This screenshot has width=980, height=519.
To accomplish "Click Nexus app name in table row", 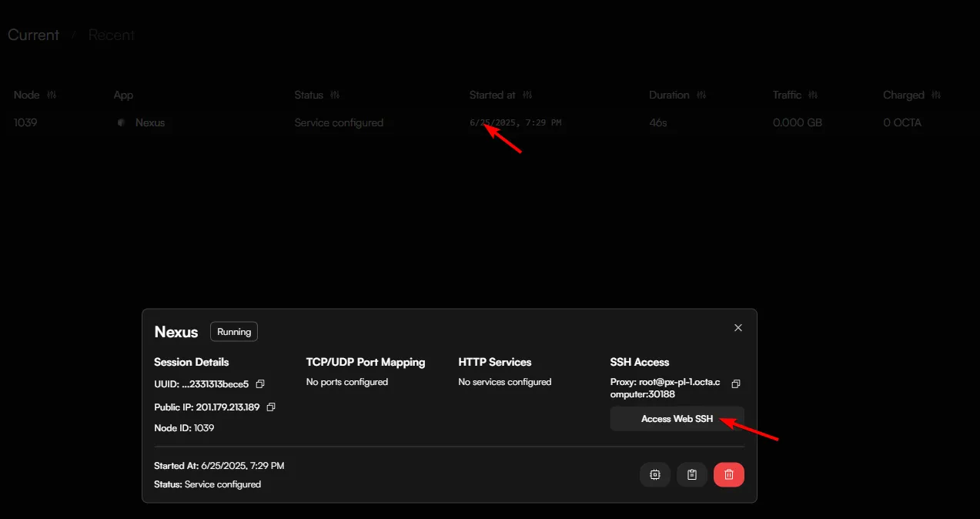I will point(150,122).
